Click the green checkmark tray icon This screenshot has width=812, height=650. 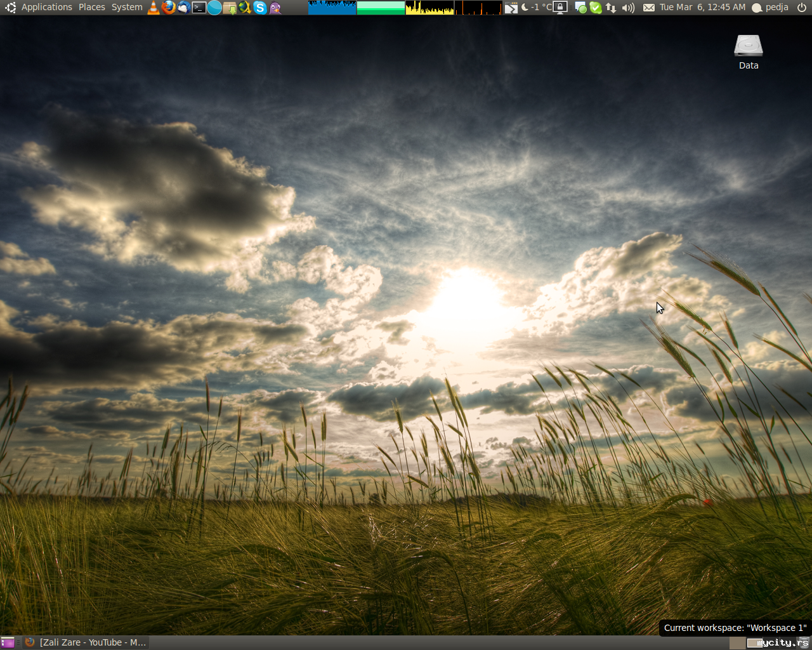tap(596, 8)
